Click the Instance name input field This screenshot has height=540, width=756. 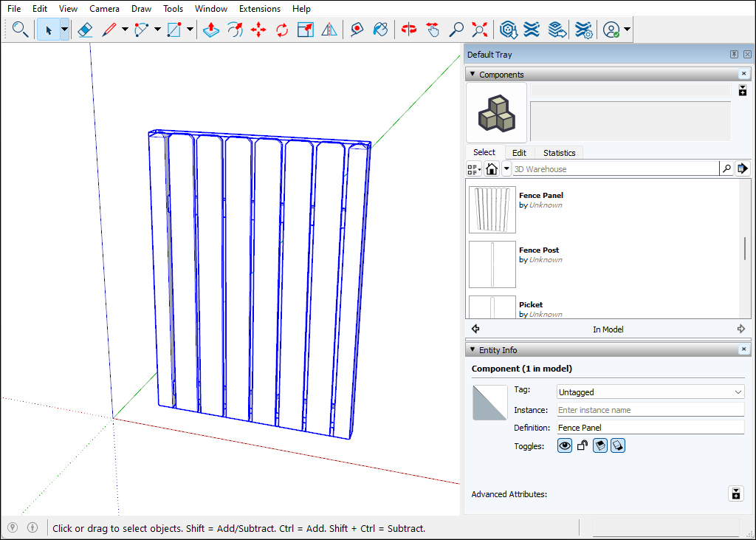(x=650, y=410)
